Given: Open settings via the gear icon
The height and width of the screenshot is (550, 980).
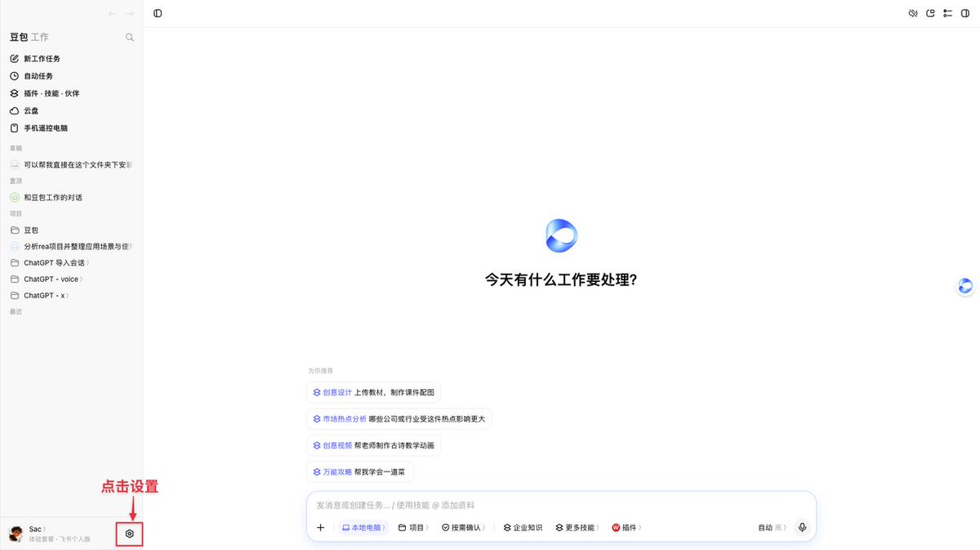Looking at the screenshot, I should point(129,534).
